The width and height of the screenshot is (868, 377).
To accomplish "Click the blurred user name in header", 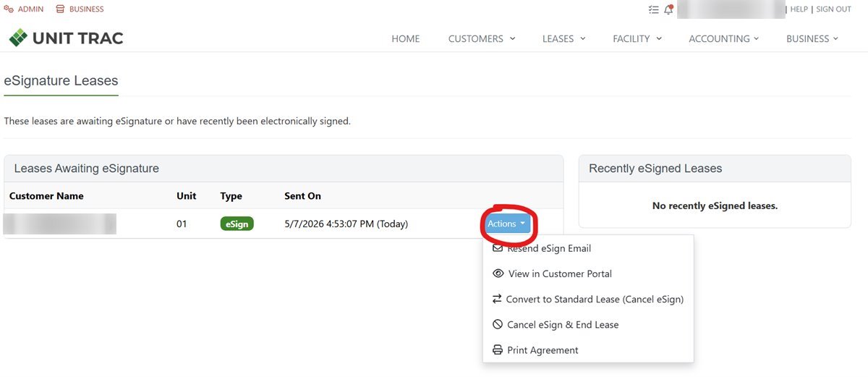I will click(x=731, y=9).
